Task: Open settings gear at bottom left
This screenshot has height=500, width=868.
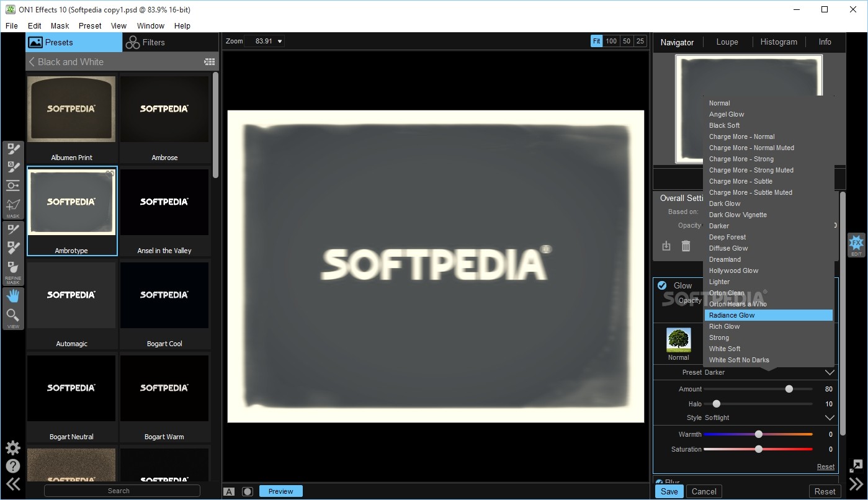Action: (x=12, y=448)
